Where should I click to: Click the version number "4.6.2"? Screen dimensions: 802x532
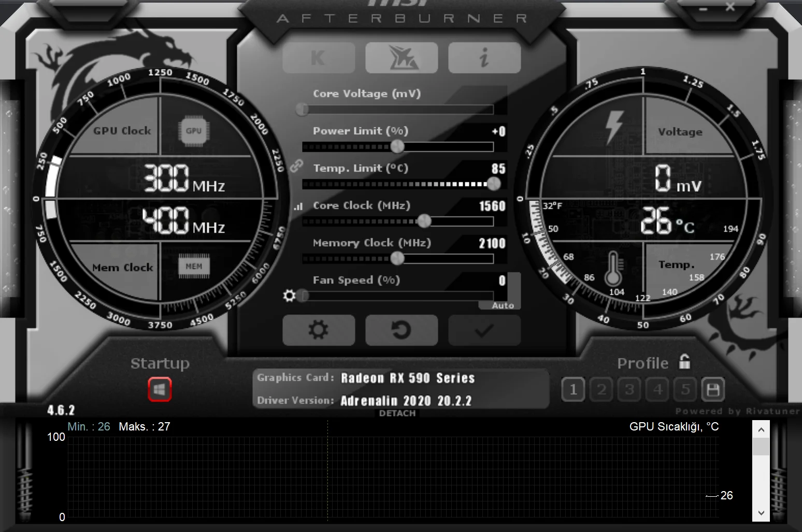click(x=61, y=410)
